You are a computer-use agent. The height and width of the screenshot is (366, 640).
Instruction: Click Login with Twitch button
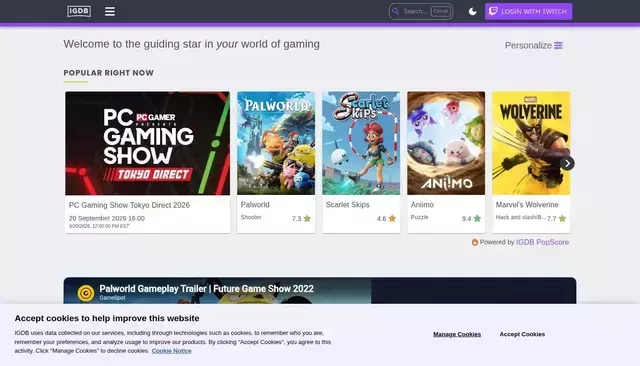[x=528, y=11]
